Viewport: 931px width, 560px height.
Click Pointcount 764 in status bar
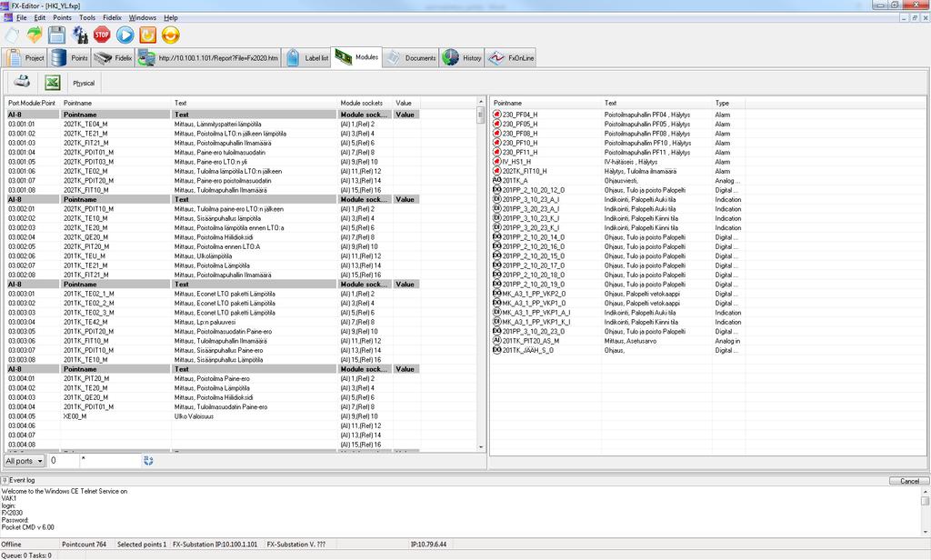(85, 544)
